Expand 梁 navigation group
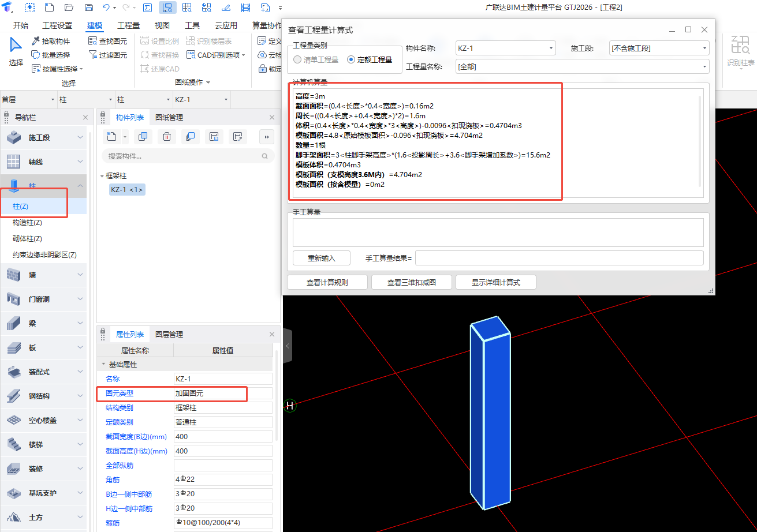 pos(80,323)
